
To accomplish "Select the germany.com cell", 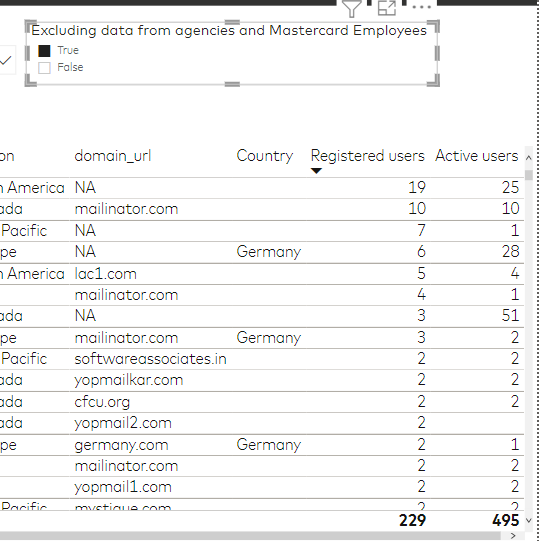I will point(121,445).
